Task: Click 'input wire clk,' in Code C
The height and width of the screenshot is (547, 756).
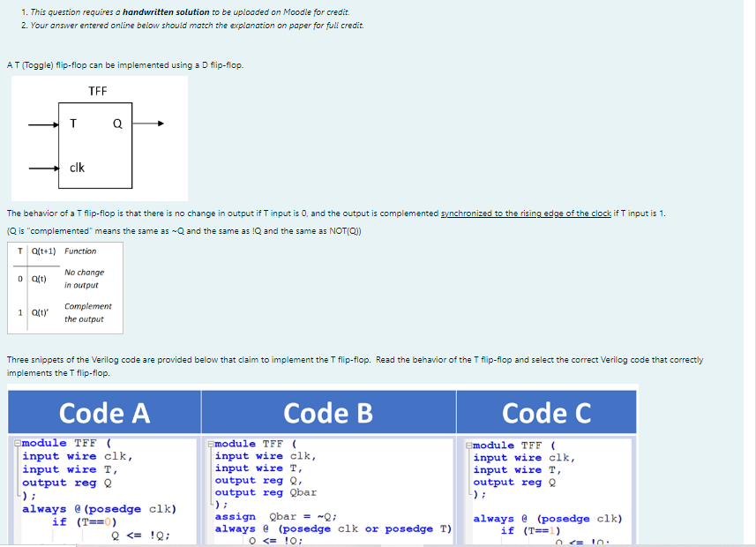Action: pos(524,458)
